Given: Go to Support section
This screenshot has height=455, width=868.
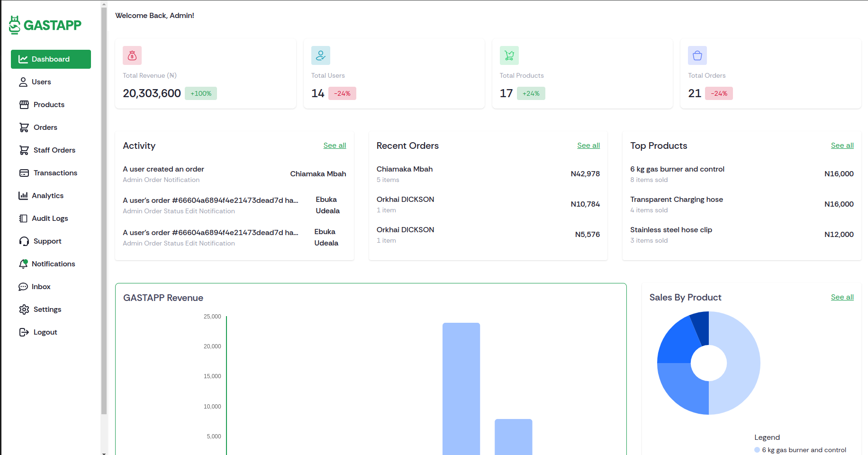Looking at the screenshot, I should [51, 241].
